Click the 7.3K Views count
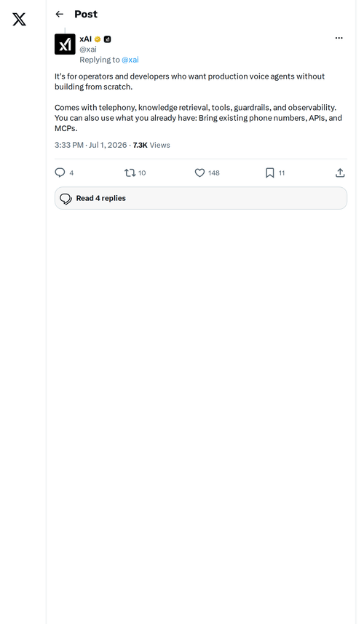 151,145
